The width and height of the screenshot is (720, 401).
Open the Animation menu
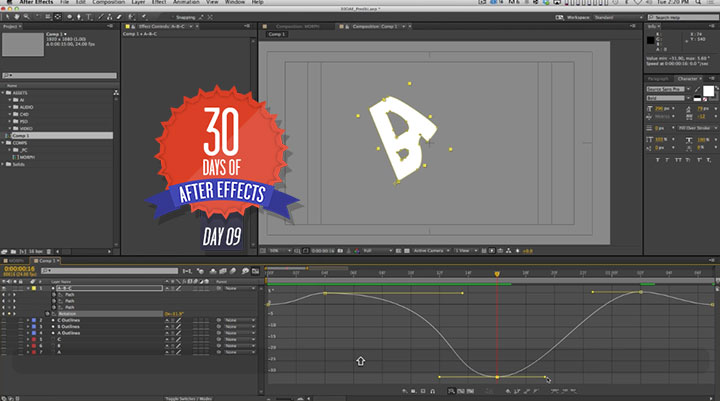click(186, 2)
